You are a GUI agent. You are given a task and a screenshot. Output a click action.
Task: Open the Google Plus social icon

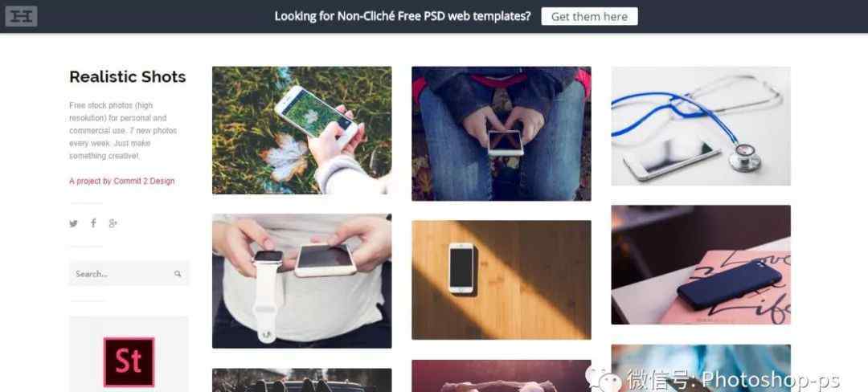click(x=113, y=223)
